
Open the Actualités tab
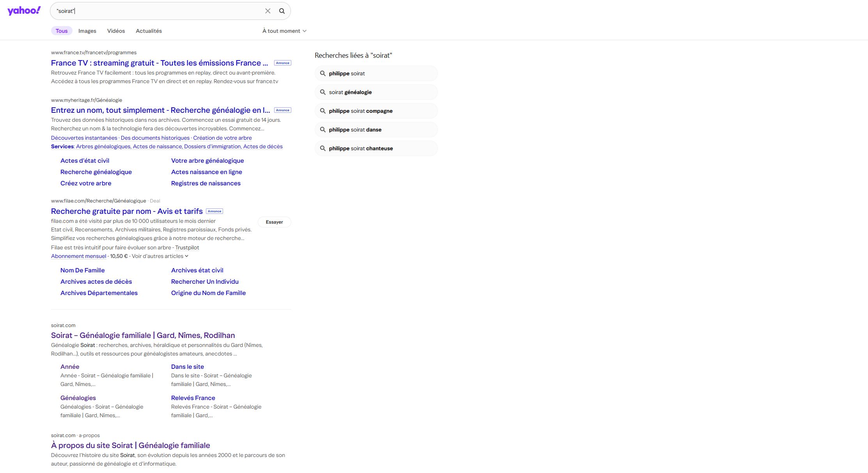click(x=149, y=31)
